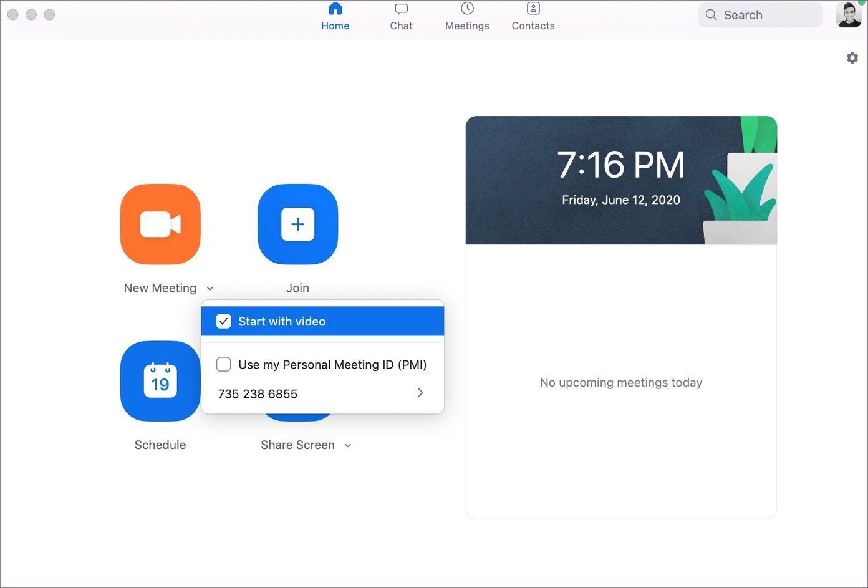Click into the Search field
This screenshot has height=588, width=868.
tap(760, 15)
